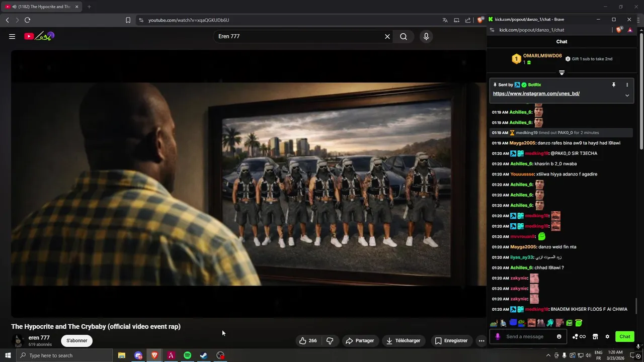Screen dimensions: 644x362
Task: Expand the gift leaderboard arrow
Action: point(562,72)
